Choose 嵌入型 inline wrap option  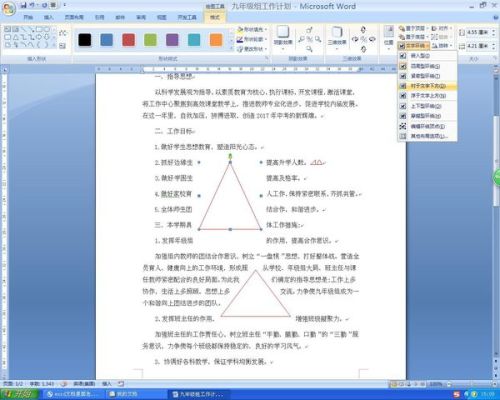427,56
